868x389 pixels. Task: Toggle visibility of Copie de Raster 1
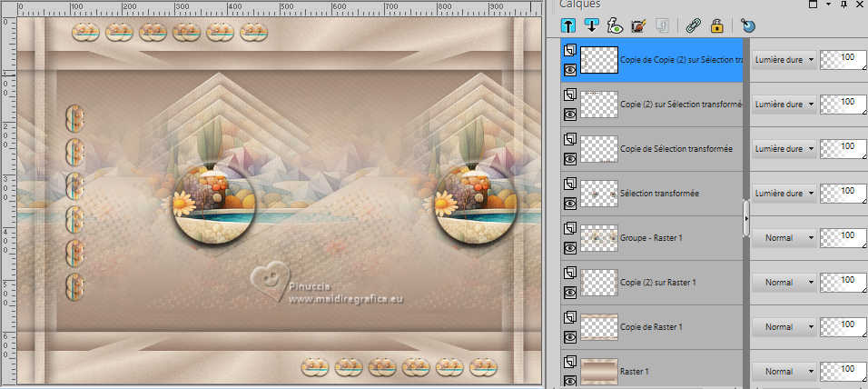pos(570,336)
